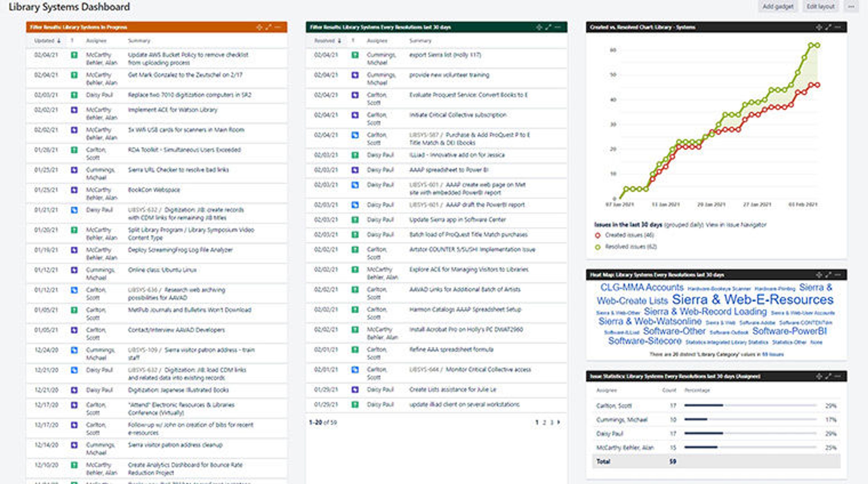868x484 pixels.
Task: Maximize the In Progress filter results gadget
Action: 268,27
